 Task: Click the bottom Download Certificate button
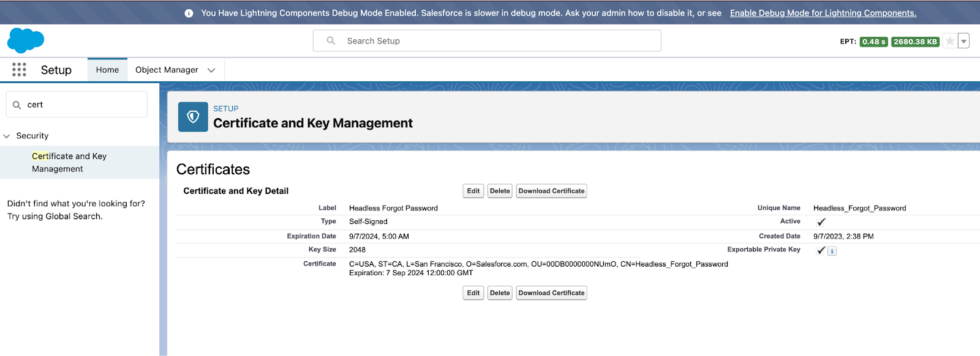pos(551,293)
